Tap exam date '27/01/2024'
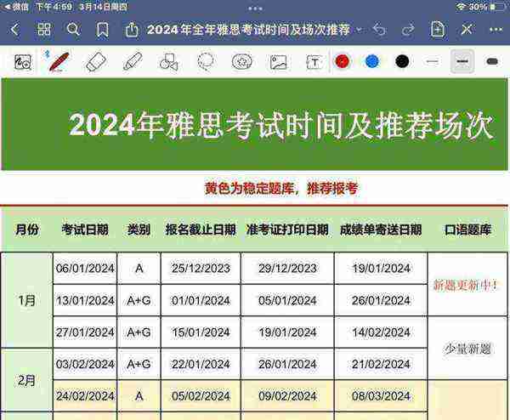The height and width of the screenshot is (420, 510). pyautogui.click(x=85, y=332)
